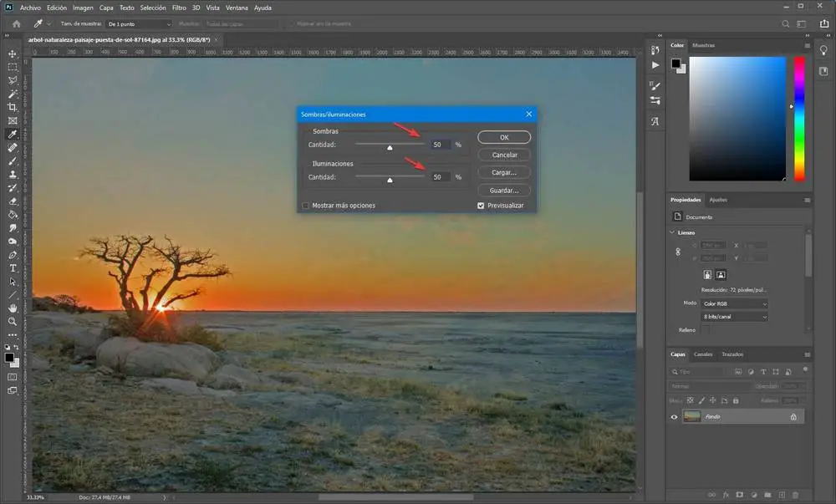Select the Zoom magnifier tool
Image resolution: width=836 pixels, height=504 pixels.
13,321
